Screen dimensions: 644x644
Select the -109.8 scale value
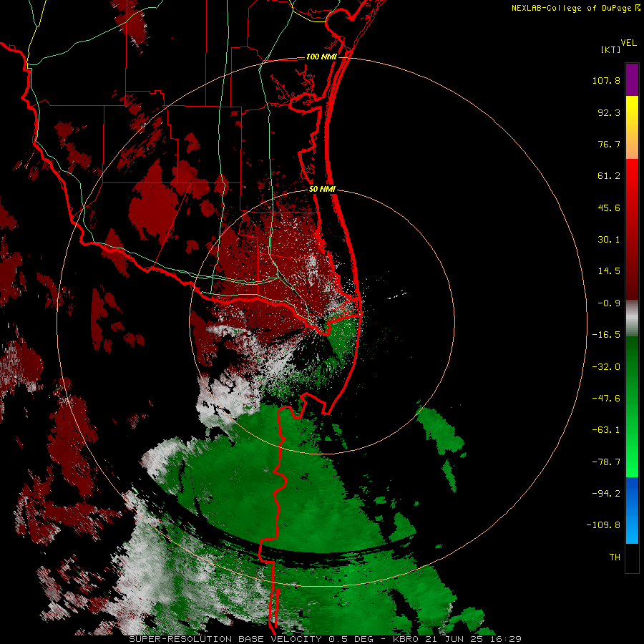tap(603, 525)
